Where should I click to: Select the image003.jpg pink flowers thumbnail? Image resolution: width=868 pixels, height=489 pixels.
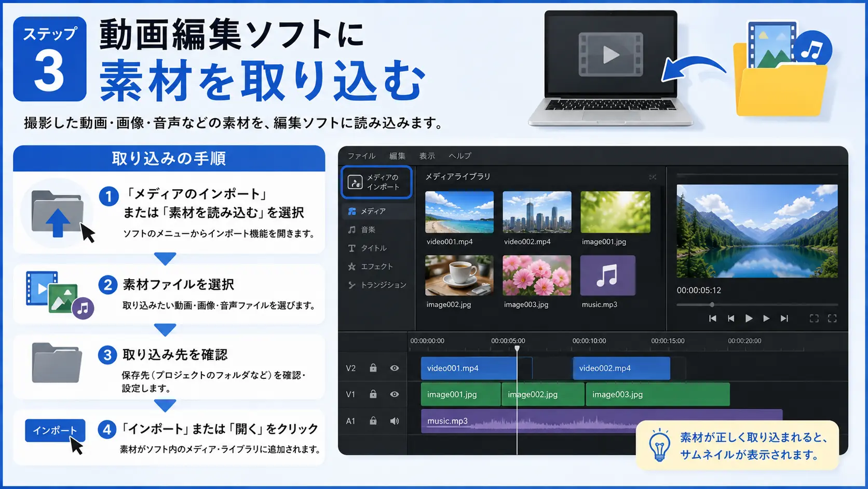537,275
